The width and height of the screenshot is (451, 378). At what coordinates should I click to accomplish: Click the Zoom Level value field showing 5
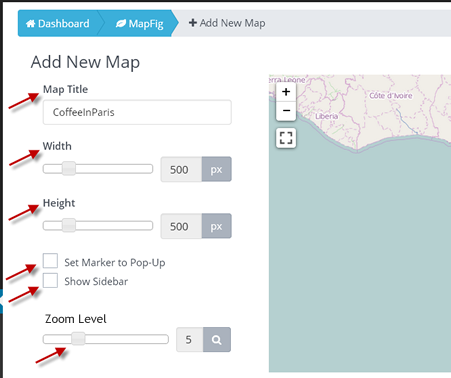click(x=190, y=340)
